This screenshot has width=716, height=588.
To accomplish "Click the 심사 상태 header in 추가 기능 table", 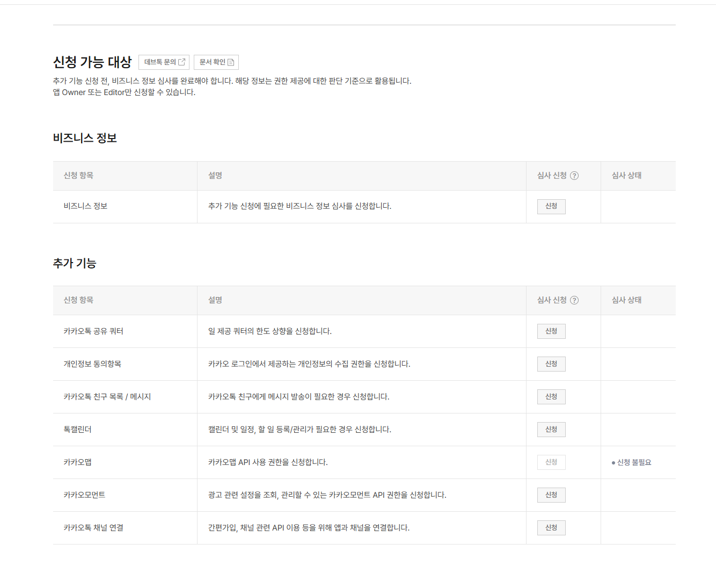I will (x=626, y=300).
